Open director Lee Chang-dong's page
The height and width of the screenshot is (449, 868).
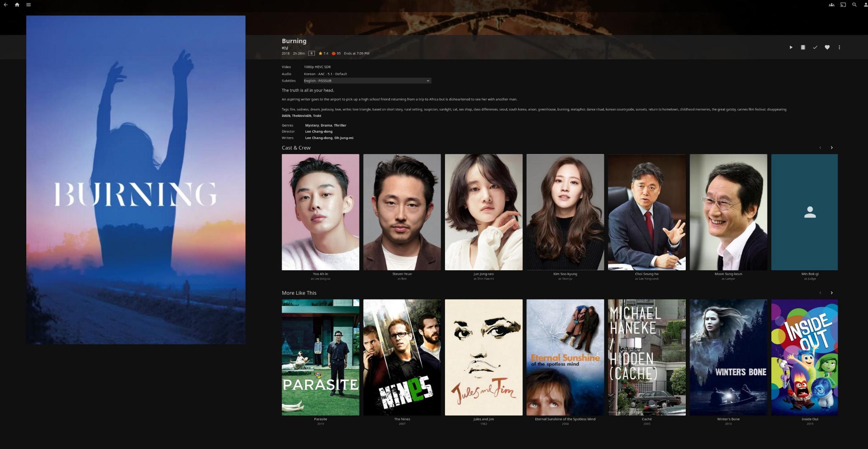pyautogui.click(x=319, y=131)
